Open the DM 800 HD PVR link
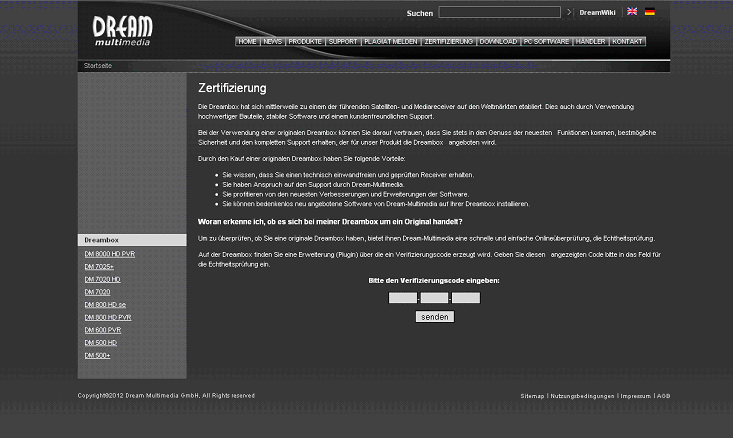The image size is (733, 438). [108, 317]
